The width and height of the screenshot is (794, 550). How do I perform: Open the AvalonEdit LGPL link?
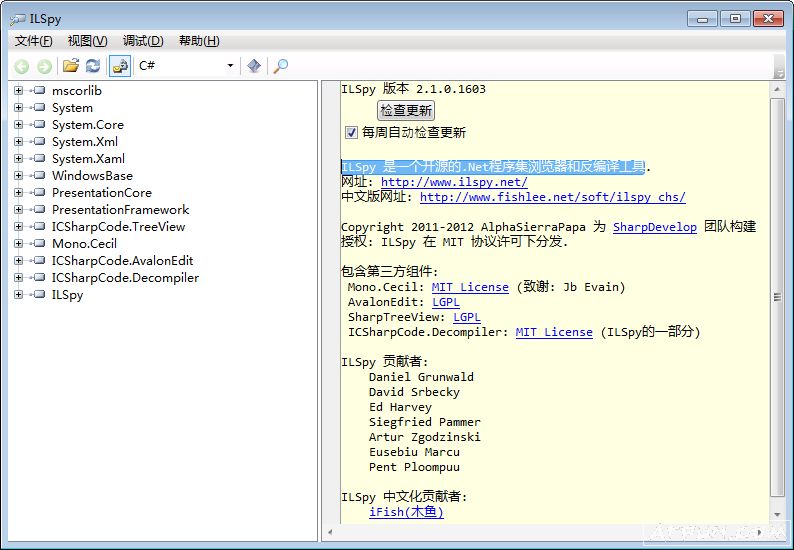tap(446, 302)
